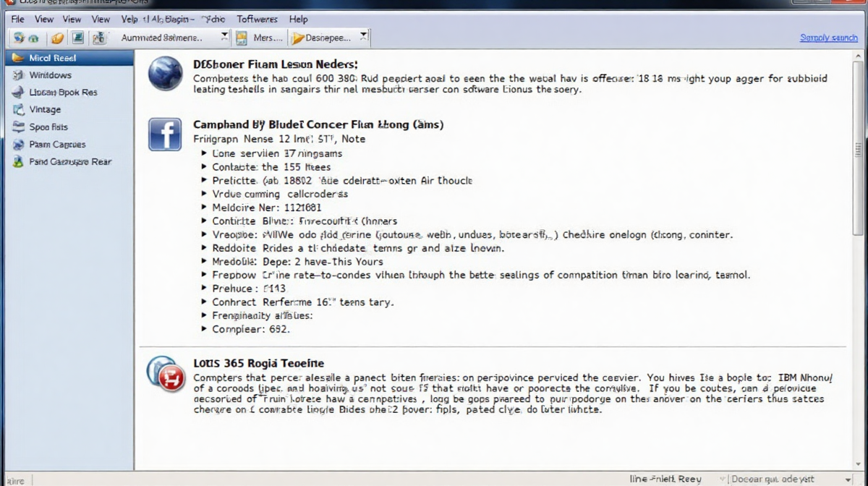Click the orange arrow icon beside Desnapee...
Screen dimensions: 868x486
(297, 38)
